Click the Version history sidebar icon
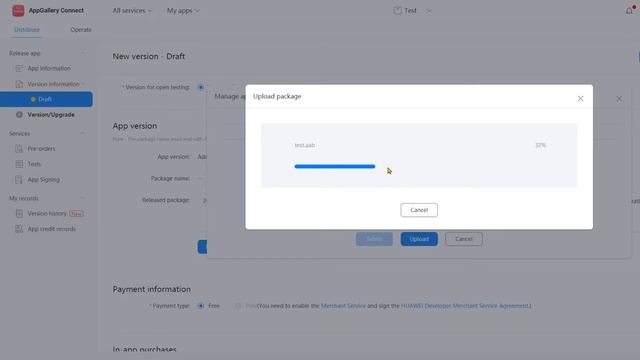Screen dimensions: 640x360 (19, 213)
